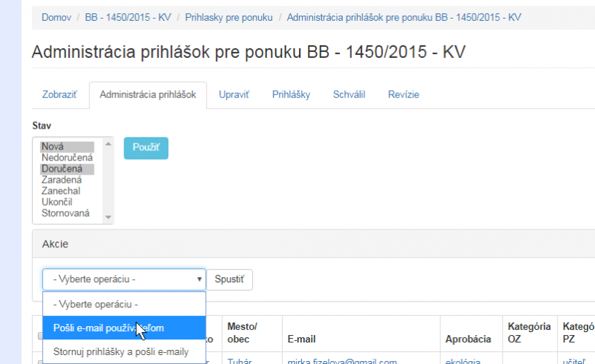This screenshot has width=595, height=364.
Task: Go to the Prihlášky tab
Action: [291, 94]
